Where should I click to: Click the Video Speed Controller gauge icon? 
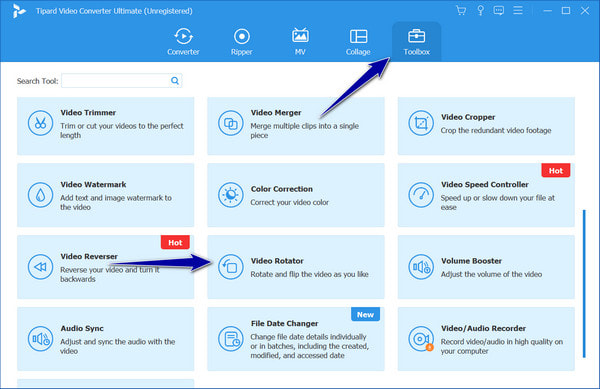tap(421, 195)
